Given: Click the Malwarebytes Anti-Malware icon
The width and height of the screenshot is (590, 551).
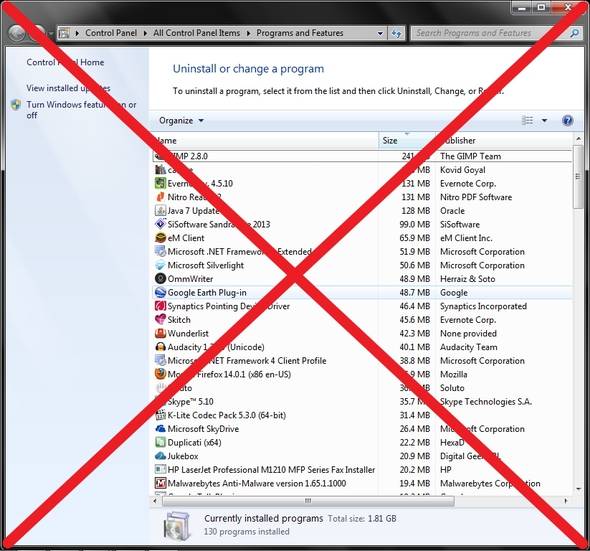Looking at the screenshot, I should pos(160,483).
